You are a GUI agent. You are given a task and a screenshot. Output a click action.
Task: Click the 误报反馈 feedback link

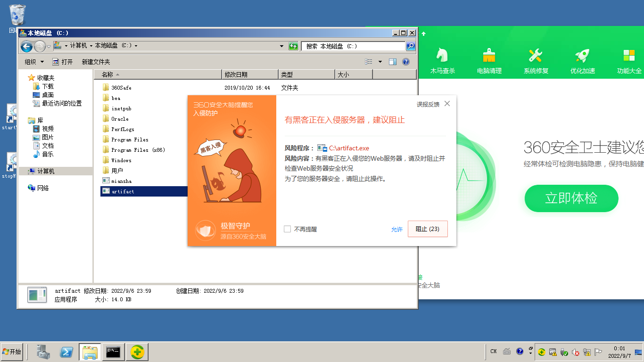tap(428, 104)
